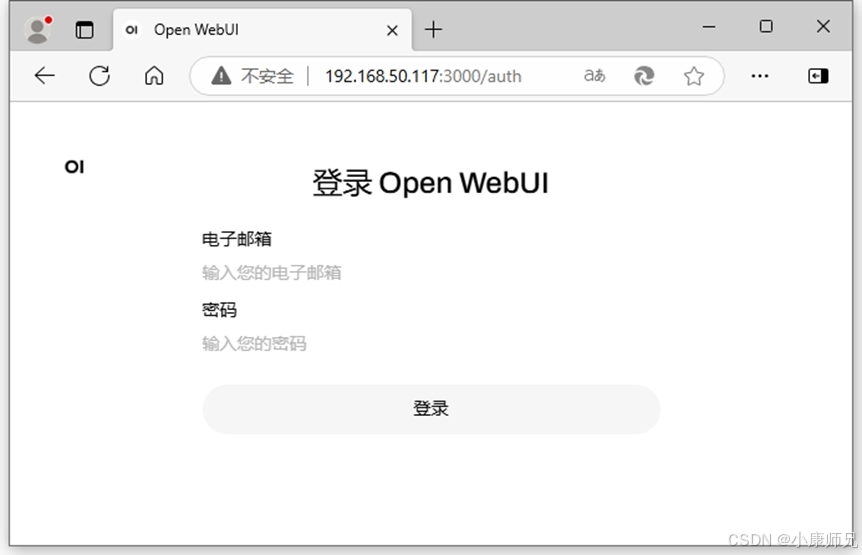Reload the current page
This screenshot has width=862, height=555.
point(100,76)
